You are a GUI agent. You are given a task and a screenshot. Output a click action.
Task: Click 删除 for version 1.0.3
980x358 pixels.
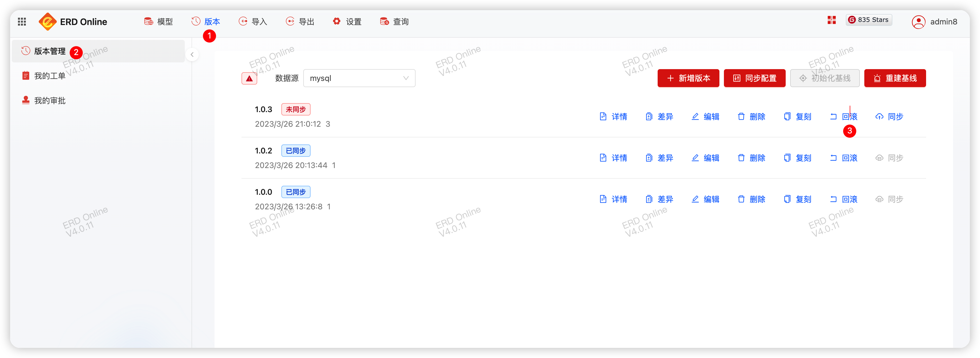tap(751, 117)
